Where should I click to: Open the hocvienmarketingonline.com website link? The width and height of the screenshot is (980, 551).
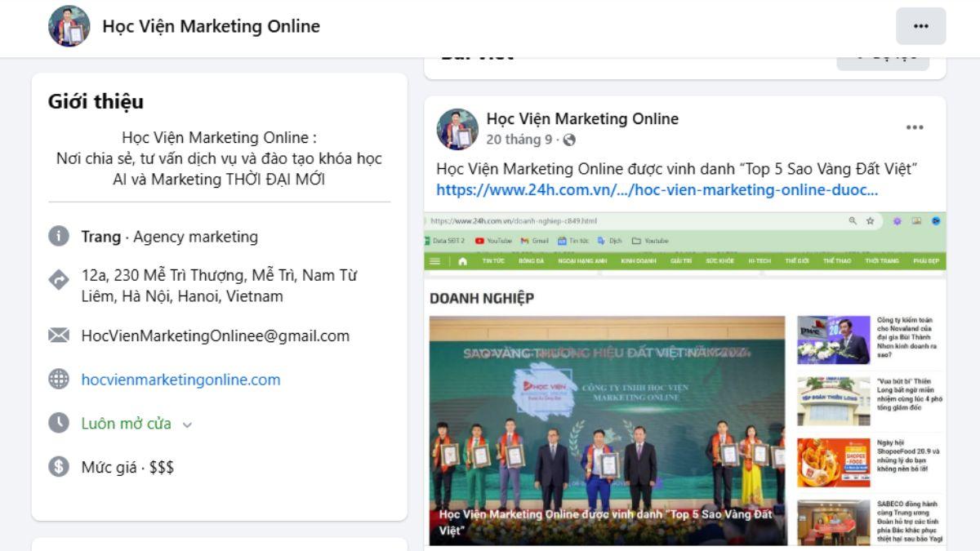click(x=180, y=380)
